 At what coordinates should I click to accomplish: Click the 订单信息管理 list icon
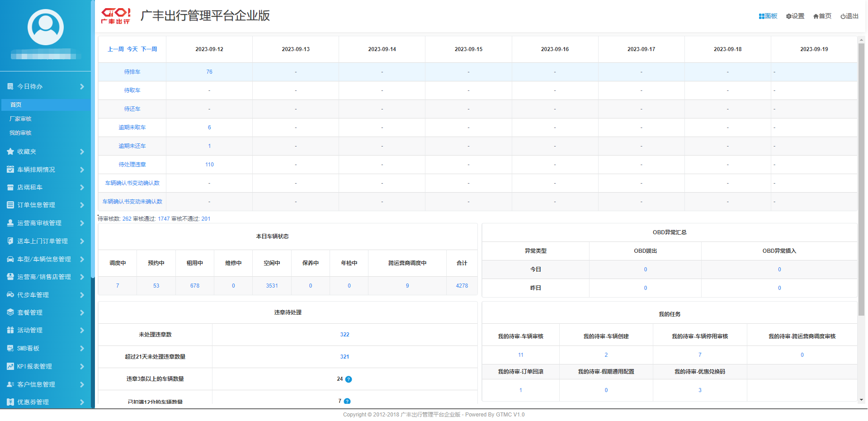(10, 205)
